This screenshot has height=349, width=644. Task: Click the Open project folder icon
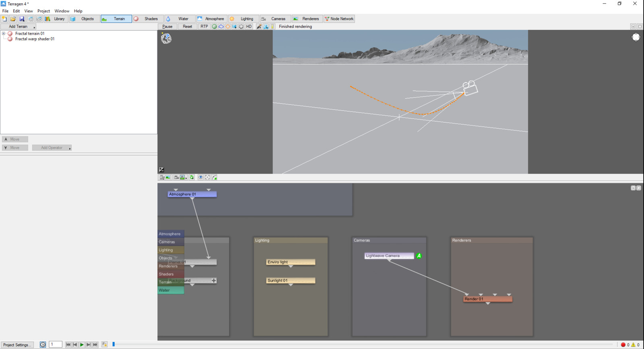tap(13, 19)
